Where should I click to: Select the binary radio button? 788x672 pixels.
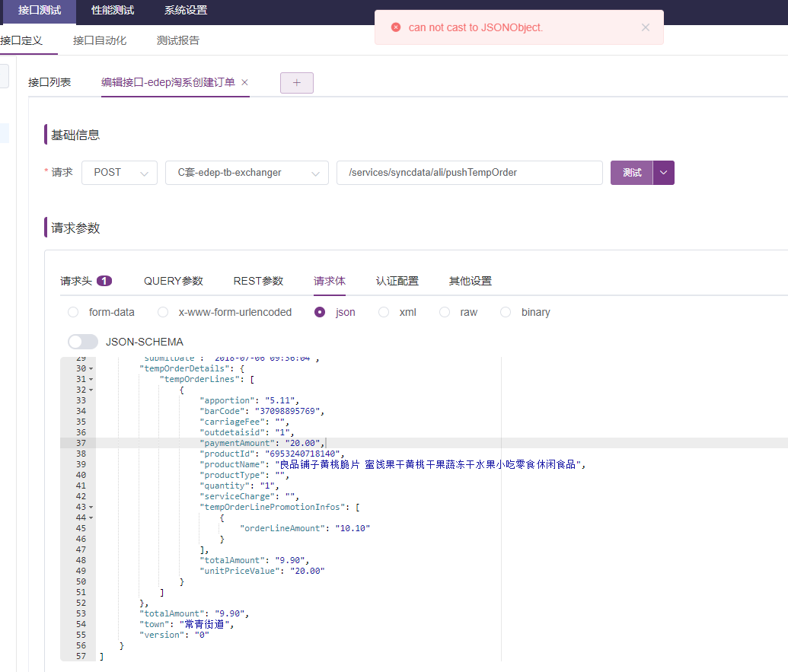[x=506, y=312]
